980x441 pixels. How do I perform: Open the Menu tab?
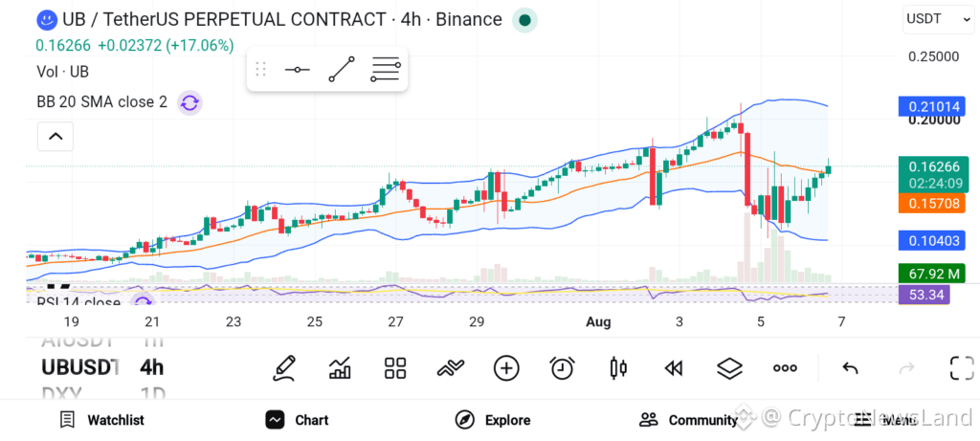pyautogui.click(x=885, y=420)
